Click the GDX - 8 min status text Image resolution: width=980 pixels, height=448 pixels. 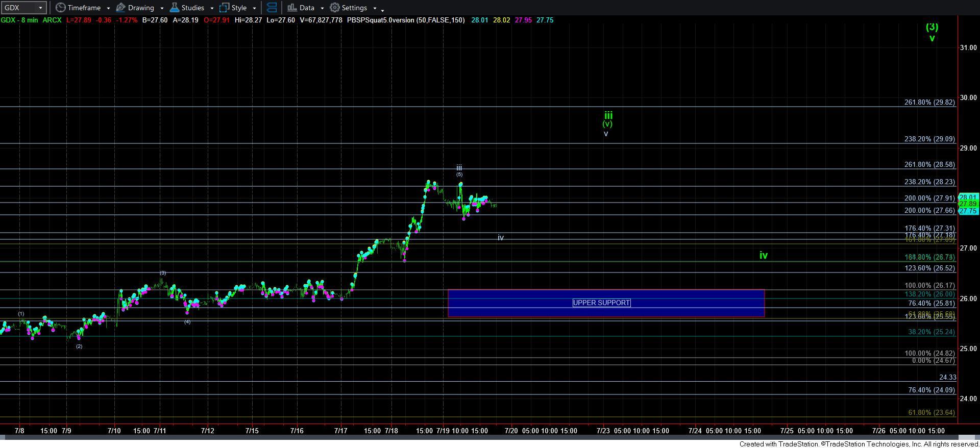point(19,20)
